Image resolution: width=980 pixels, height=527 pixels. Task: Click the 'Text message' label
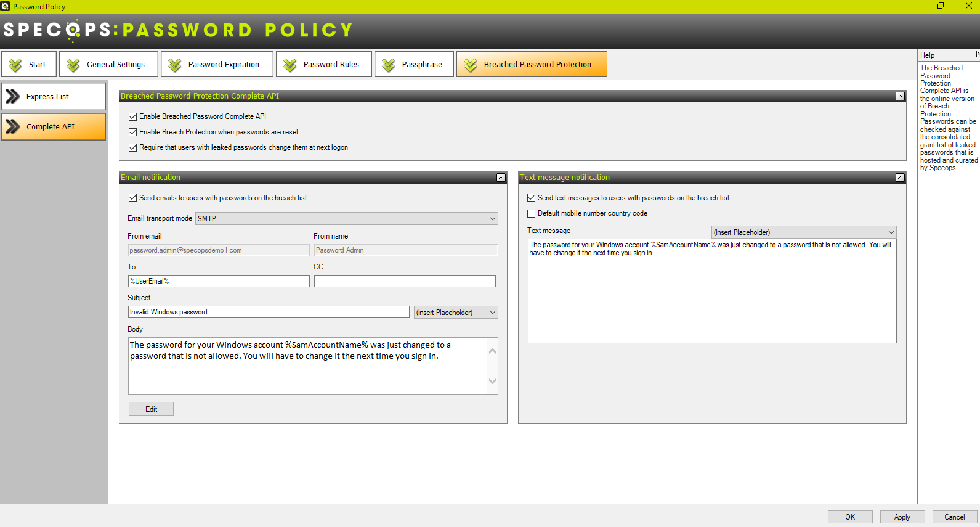click(549, 231)
